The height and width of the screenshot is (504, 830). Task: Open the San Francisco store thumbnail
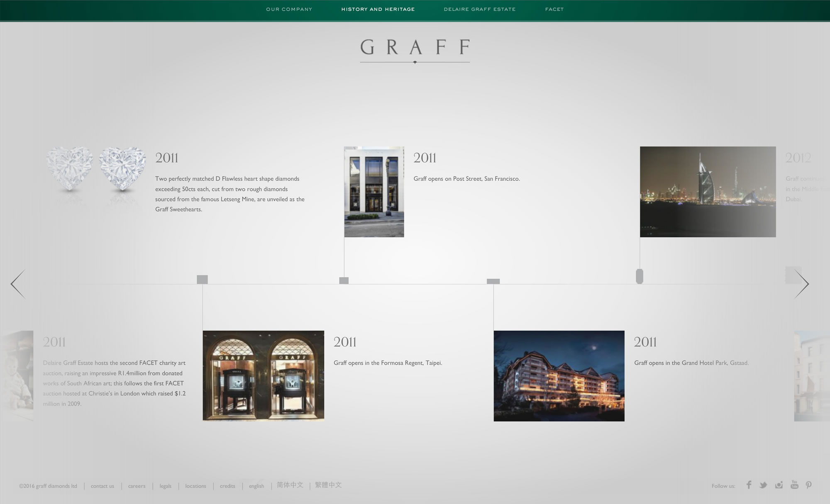tap(374, 192)
